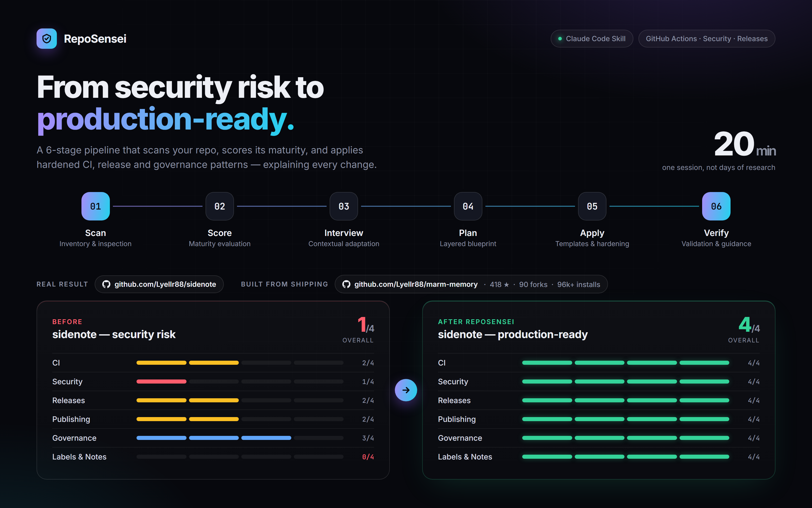Screen dimensions: 812x508
Task: Click "AFTER REPOSENSEI" label
Action: pos(476,322)
